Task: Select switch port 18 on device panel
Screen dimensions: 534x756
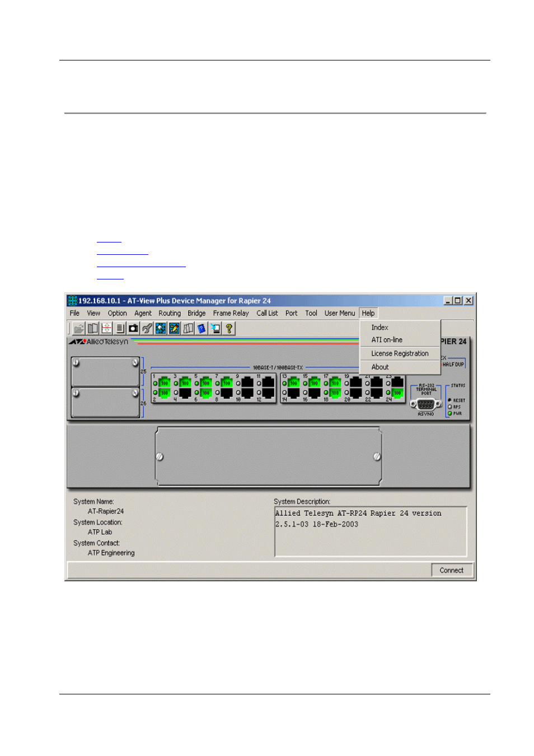Action: click(x=335, y=393)
